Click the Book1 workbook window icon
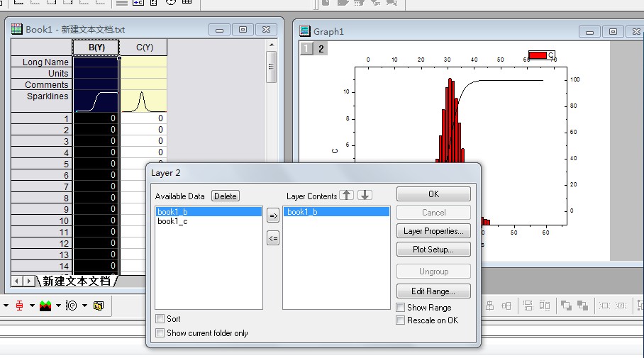The image size is (644, 358). click(x=16, y=29)
